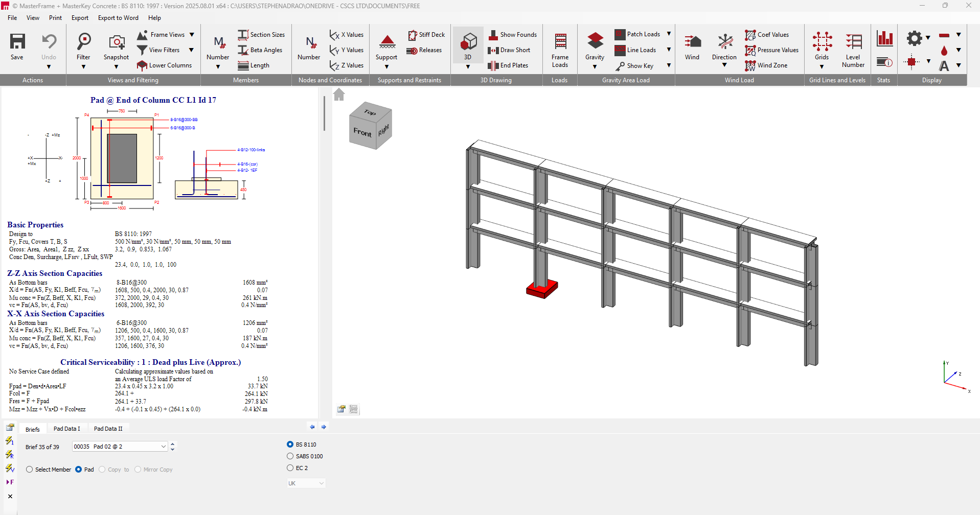Click the Stats chart icon
This screenshot has height=515, width=980.
[884, 37]
